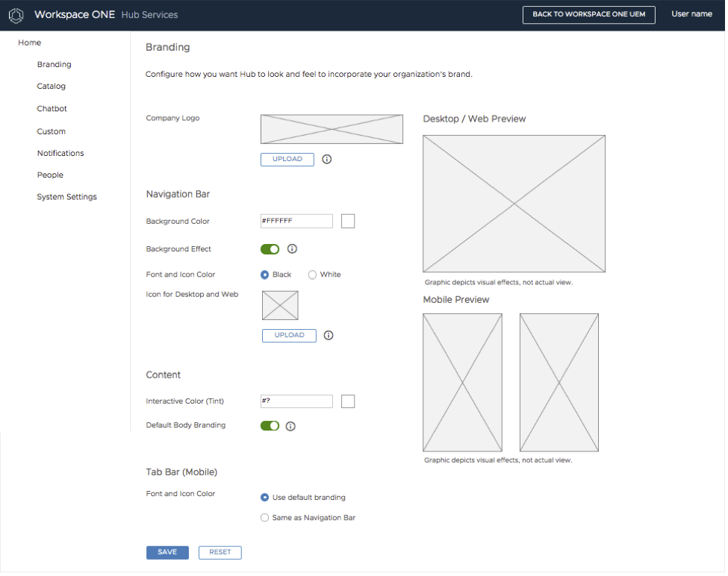Open info icon beside Desktop and Web icon upload
This screenshot has width=728, height=576.
coord(329,336)
